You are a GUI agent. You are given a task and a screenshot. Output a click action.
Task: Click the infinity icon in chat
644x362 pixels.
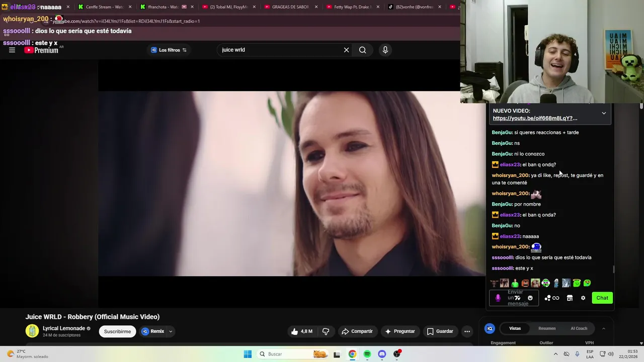coord(556,298)
